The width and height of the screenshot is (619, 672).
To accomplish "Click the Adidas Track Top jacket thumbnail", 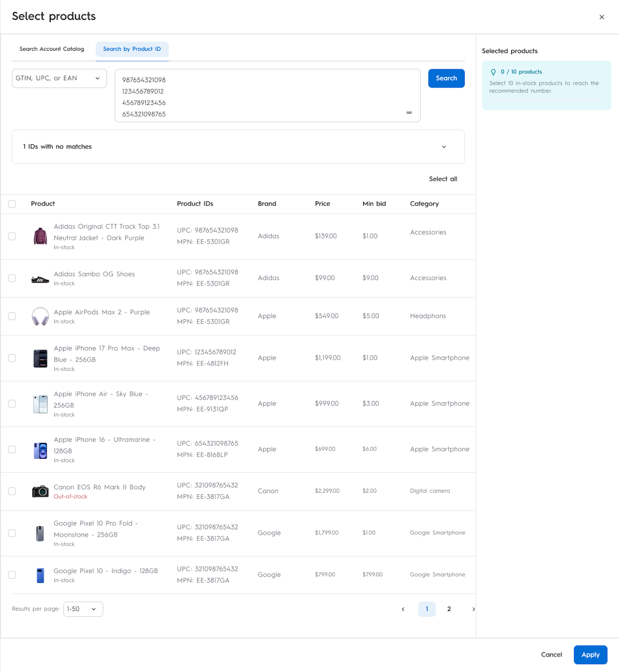I will [x=40, y=236].
